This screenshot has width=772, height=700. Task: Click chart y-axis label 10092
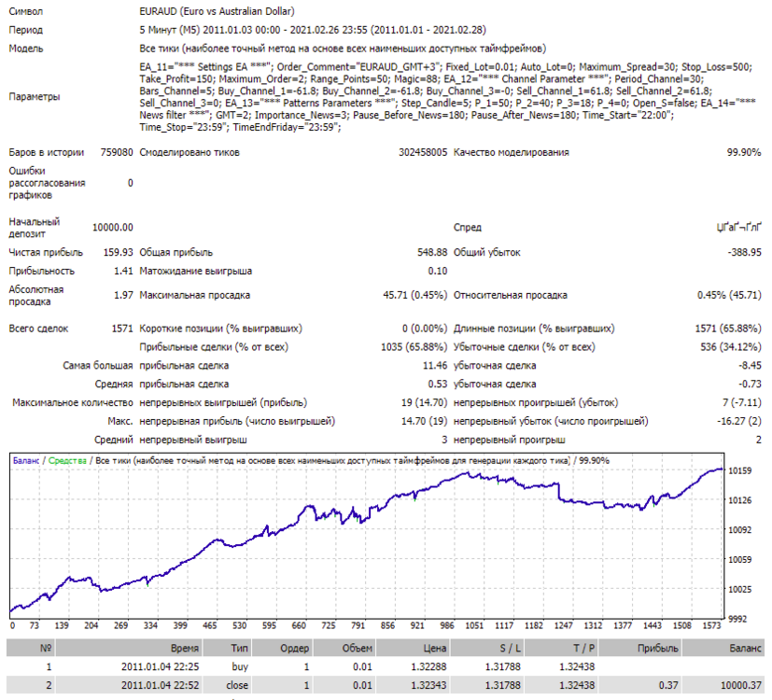point(740,530)
